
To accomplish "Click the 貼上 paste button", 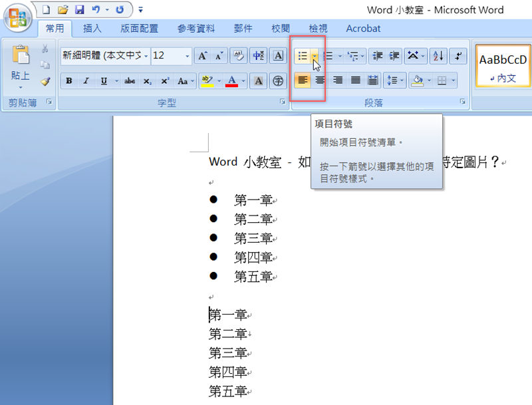I will click(x=21, y=67).
